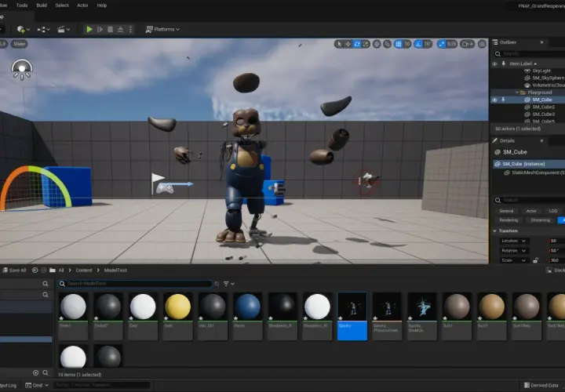This screenshot has height=392, width=565.
Task: Click Save All in Content Browser
Action: (x=14, y=270)
